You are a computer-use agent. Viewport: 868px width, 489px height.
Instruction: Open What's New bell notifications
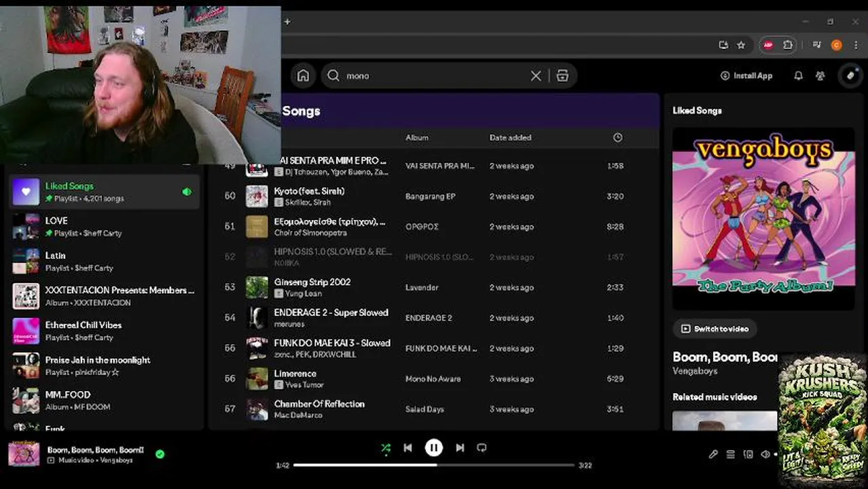(798, 75)
